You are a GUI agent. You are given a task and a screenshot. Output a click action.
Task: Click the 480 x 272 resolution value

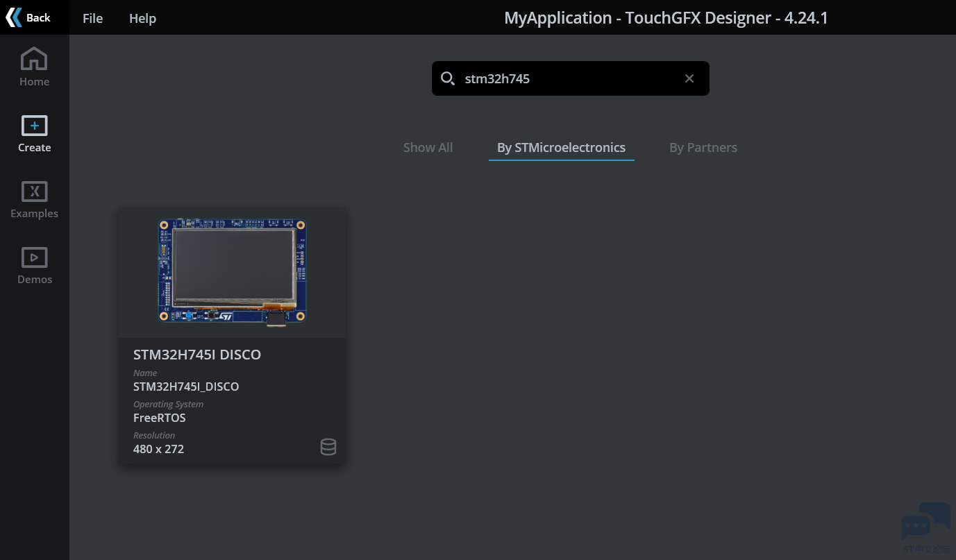(158, 449)
